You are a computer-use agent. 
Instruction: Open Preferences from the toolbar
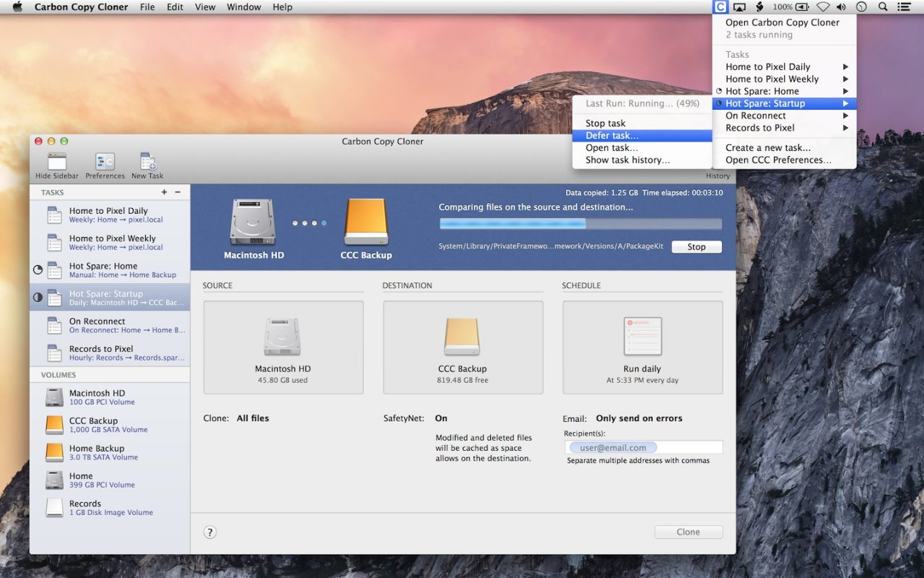tap(105, 162)
